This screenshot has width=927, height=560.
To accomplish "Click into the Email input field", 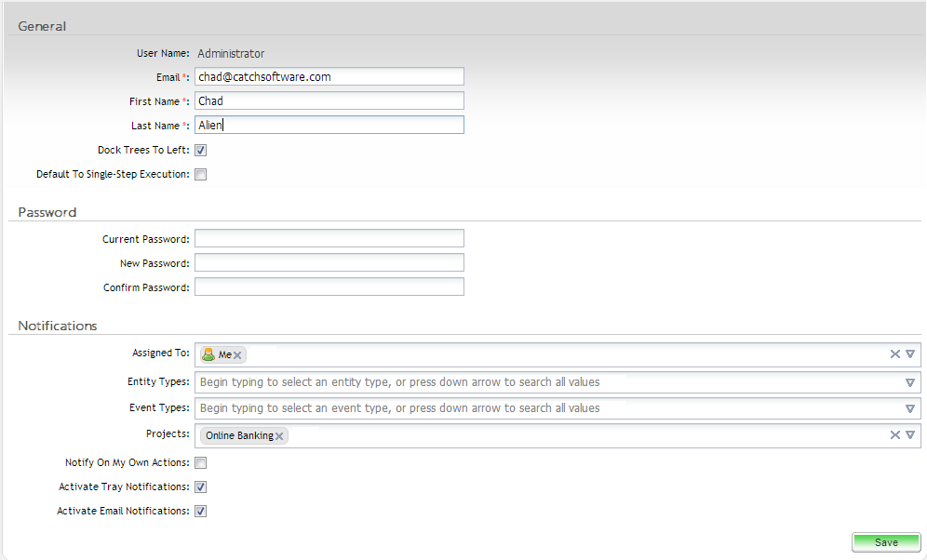I will tap(329, 77).
